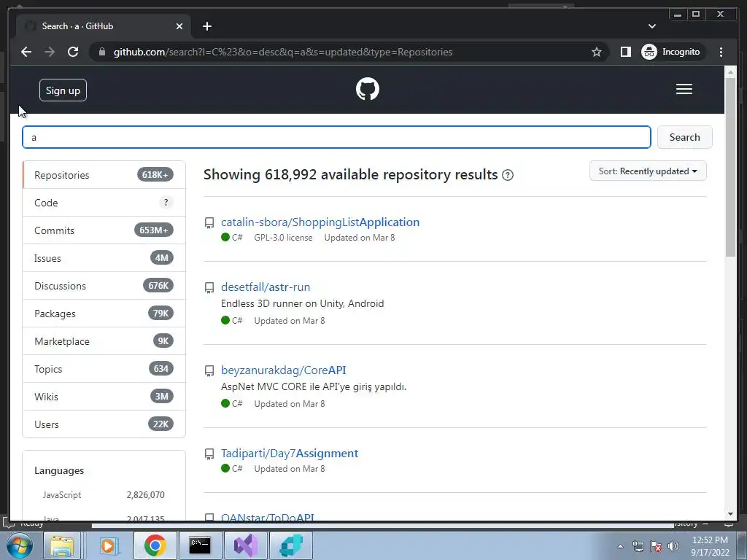This screenshot has width=747, height=560.
Task: Click the search query input field
Action: pos(336,137)
